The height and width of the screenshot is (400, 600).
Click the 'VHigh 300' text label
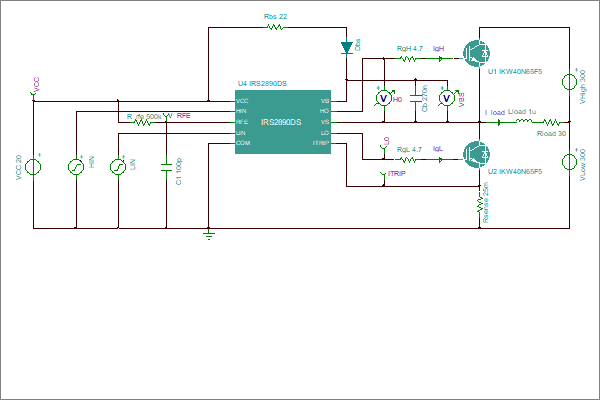[583, 87]
